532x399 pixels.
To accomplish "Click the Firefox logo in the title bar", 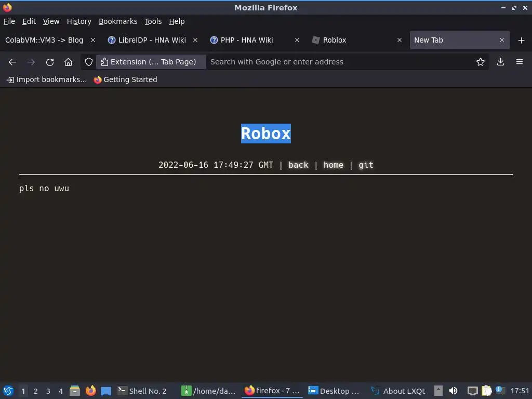I will click(x=7, y=7).
